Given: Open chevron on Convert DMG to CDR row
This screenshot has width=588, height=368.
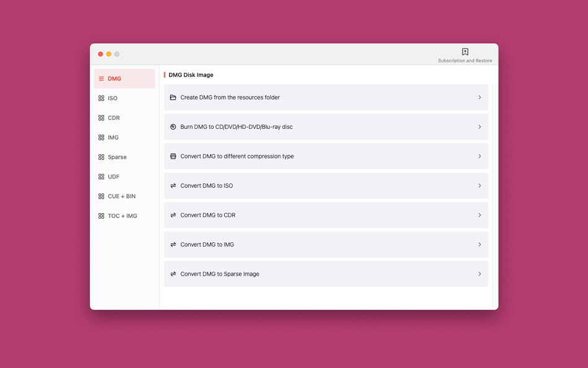Looking at the screenshot, I should [x=480, y=215].
